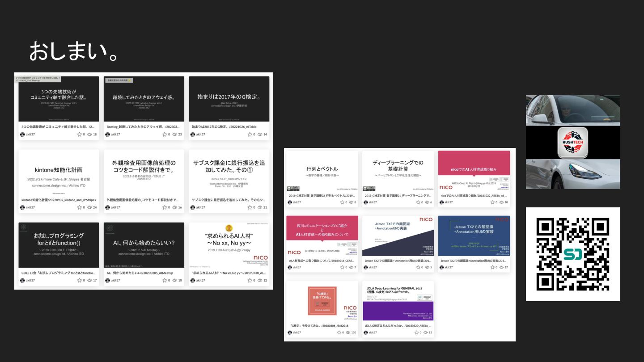Click akit37 username on 'サブスク課金に銀行振込' card
The image size is (644, 362).
click(x=201, y=207)
